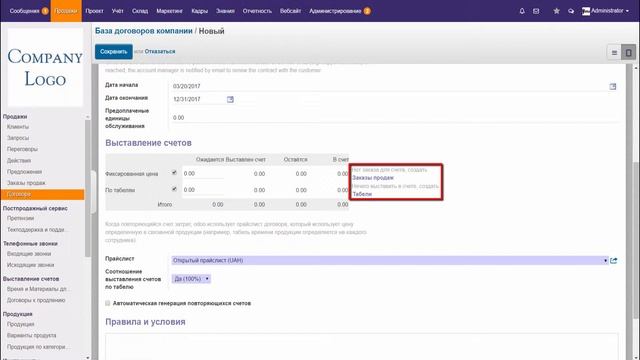
Task: Go to База договоров компании breadcrumb
Action: coord(144,31)
